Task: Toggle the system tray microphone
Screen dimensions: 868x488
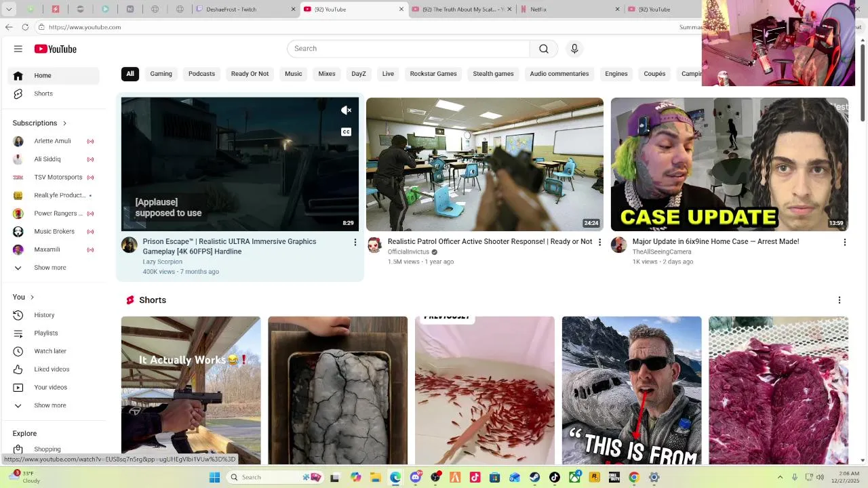Action: [795, 477]
